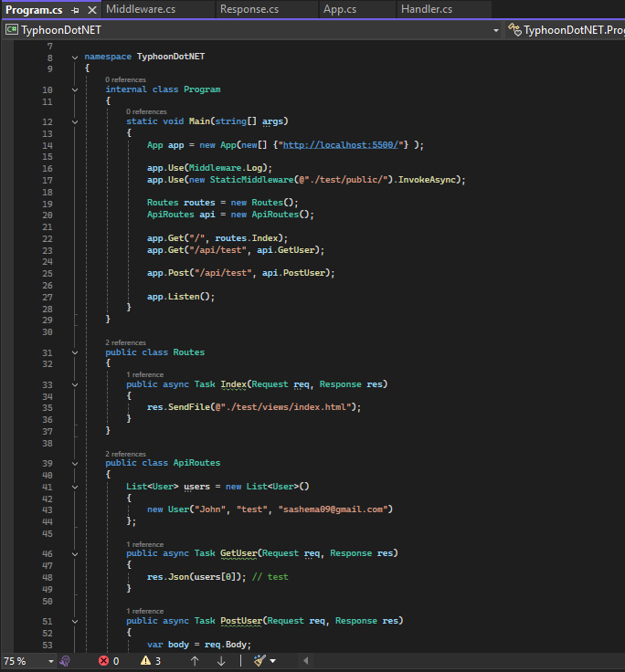The width and height of the screenshot is (625, 672).
Task: Open code cleanup profile dropdown arrow
Action: 273,661
